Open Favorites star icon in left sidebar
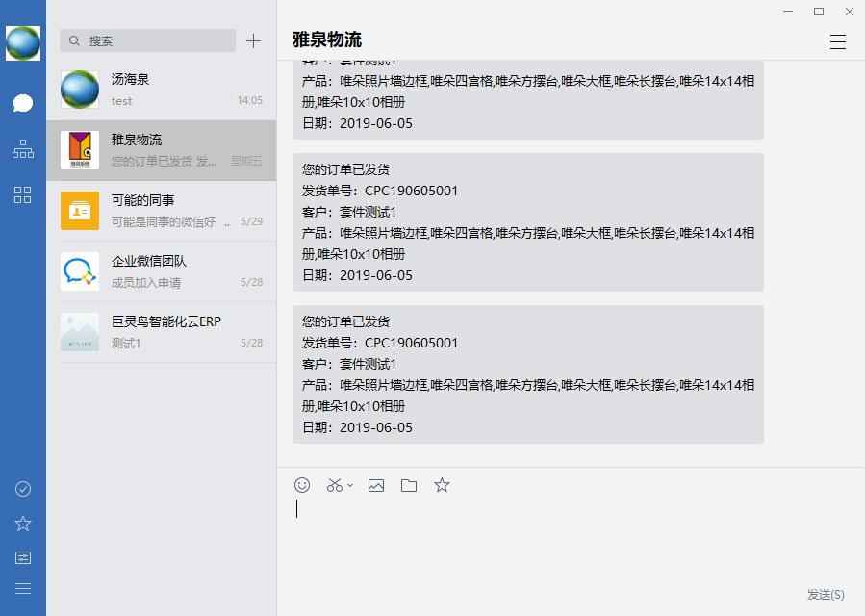 click(22, 523)
